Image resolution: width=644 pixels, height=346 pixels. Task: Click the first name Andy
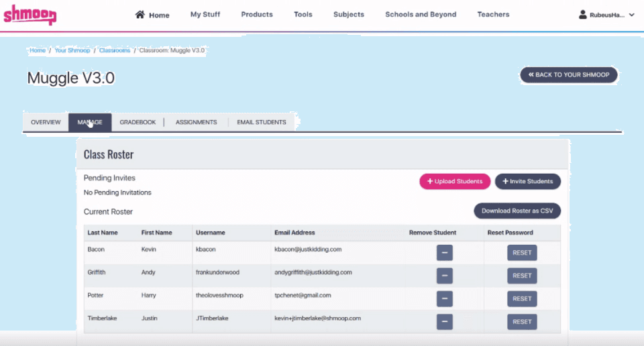(148, 272)
